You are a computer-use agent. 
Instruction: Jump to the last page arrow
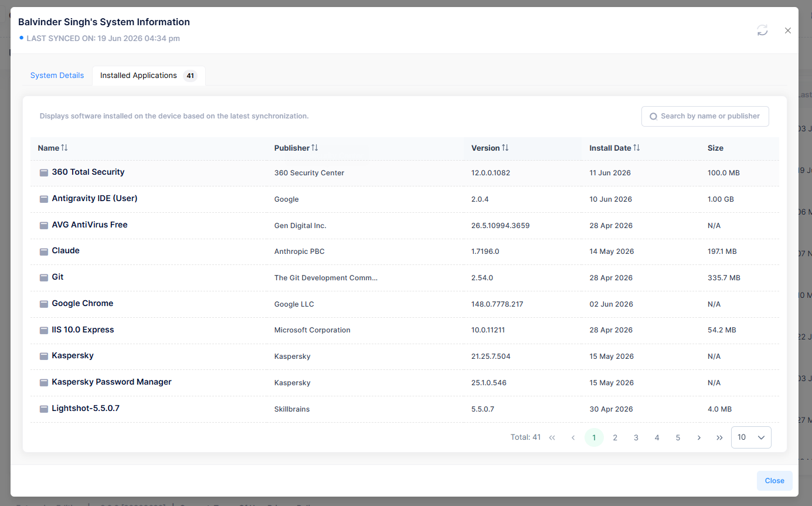click(x=719, y=437)
